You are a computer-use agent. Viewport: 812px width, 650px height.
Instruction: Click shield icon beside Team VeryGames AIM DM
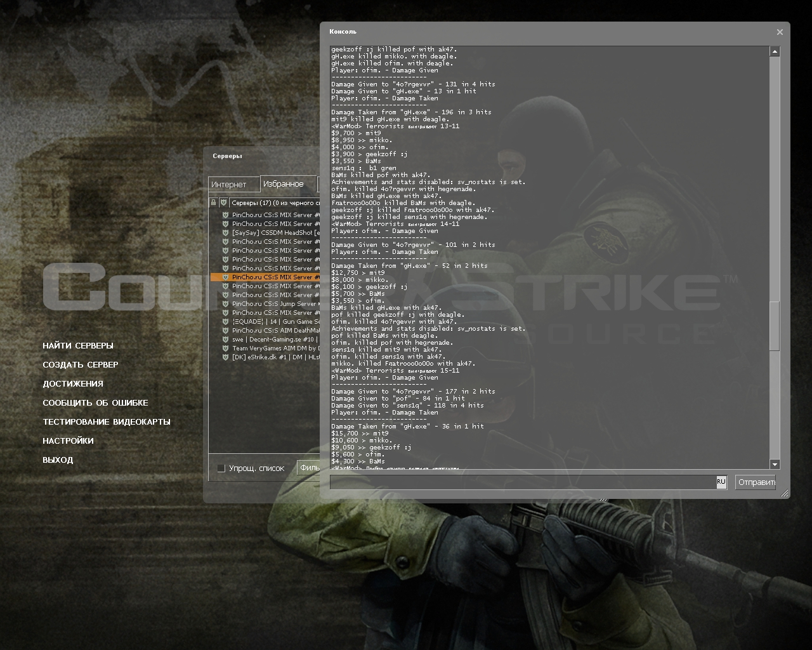225,348
